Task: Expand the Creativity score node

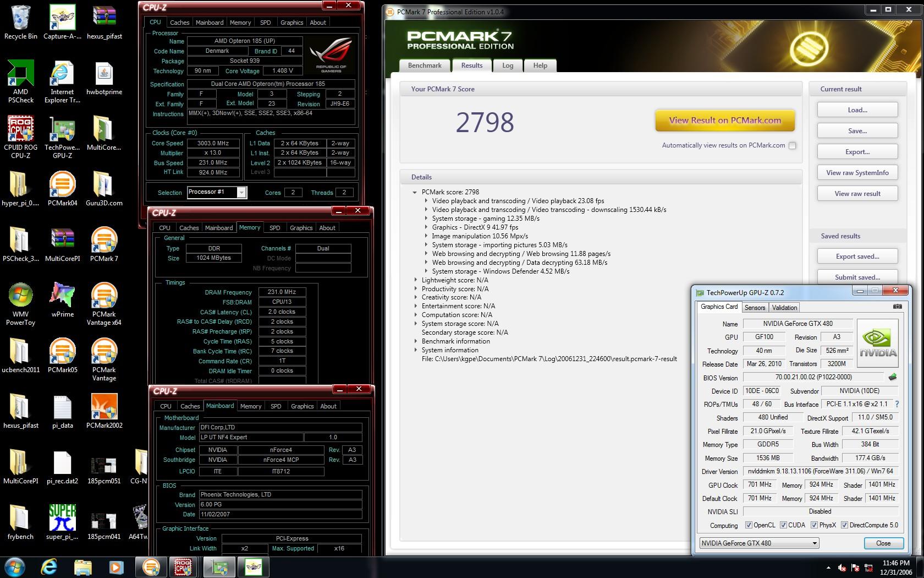Action: point(415,297)
